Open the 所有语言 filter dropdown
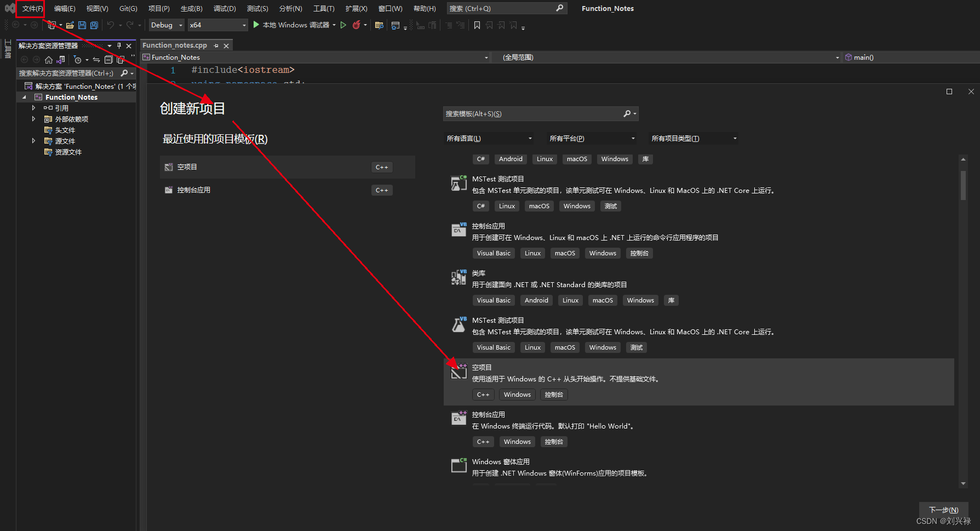 click(489, 139)
